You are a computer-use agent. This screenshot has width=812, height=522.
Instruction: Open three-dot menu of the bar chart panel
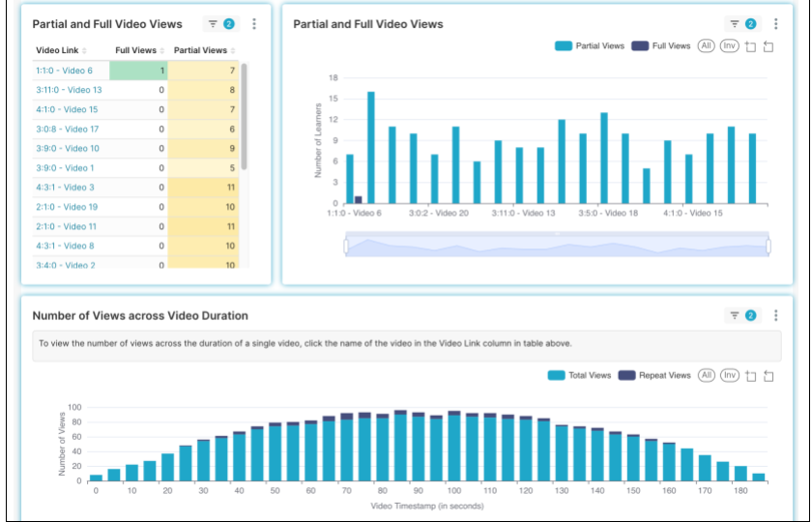776,24
